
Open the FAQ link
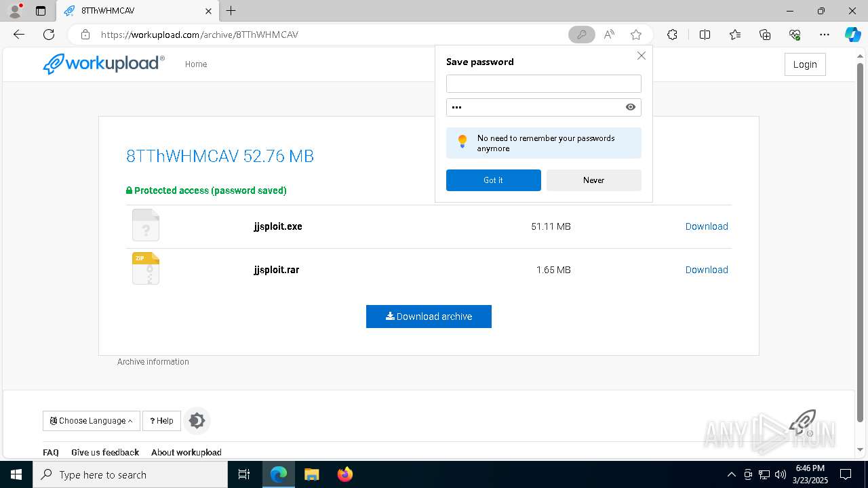point(51,452)
